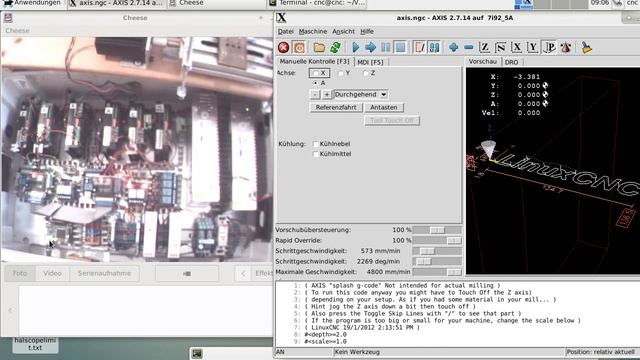Open the Durchgehend jog increment dropdown
The image size is (640, 360).
(x=360, y=94)
